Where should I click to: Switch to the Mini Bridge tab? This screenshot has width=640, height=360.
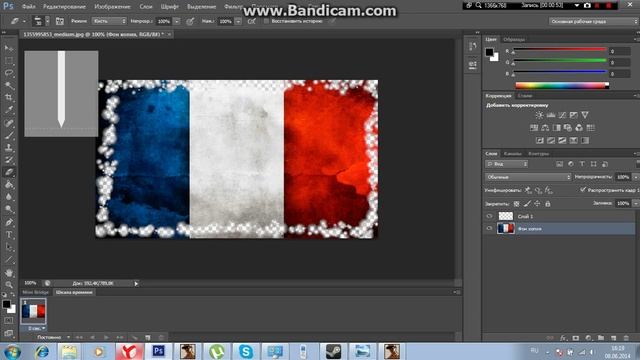35,292
